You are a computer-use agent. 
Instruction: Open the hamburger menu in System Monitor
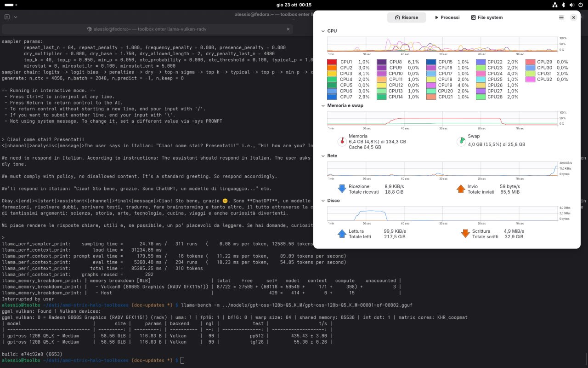pyautogui.click(x=561, y=17)
